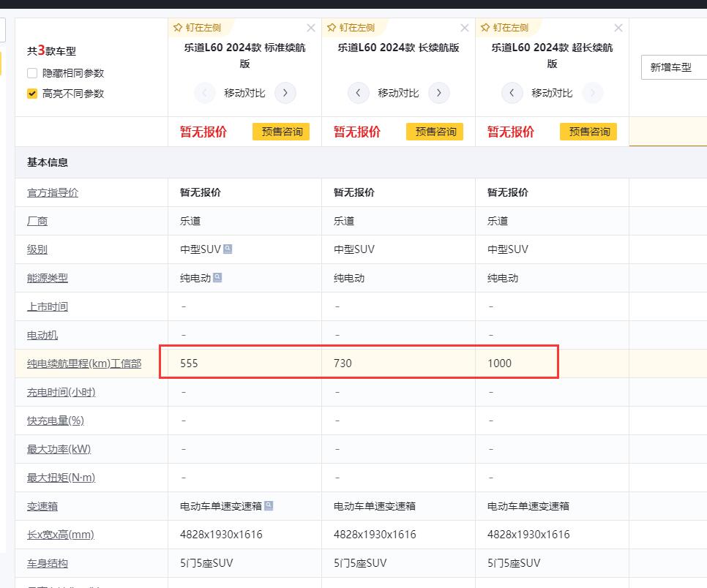Open the 长x宽x高(mm) parameter link
Viewport: 707px width, 588px height.
(61, 535)
